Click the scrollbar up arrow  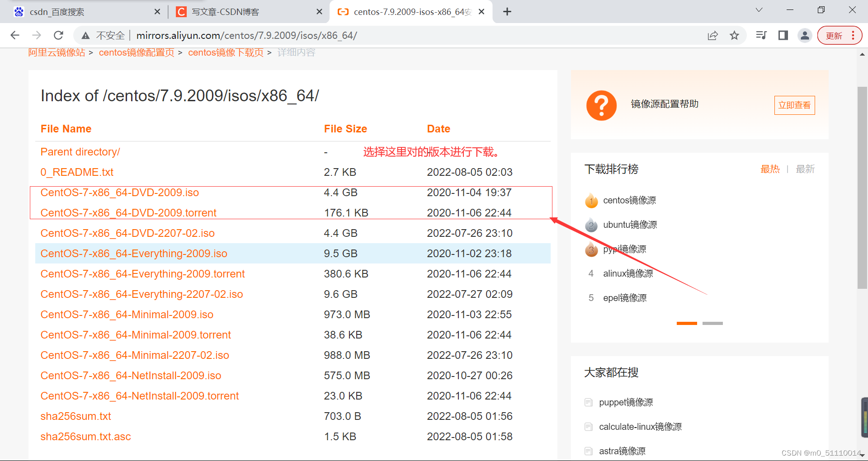[862, 54]
